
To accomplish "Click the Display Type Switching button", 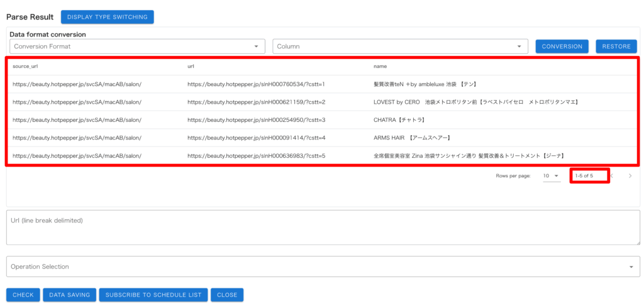I will [107, 17].
